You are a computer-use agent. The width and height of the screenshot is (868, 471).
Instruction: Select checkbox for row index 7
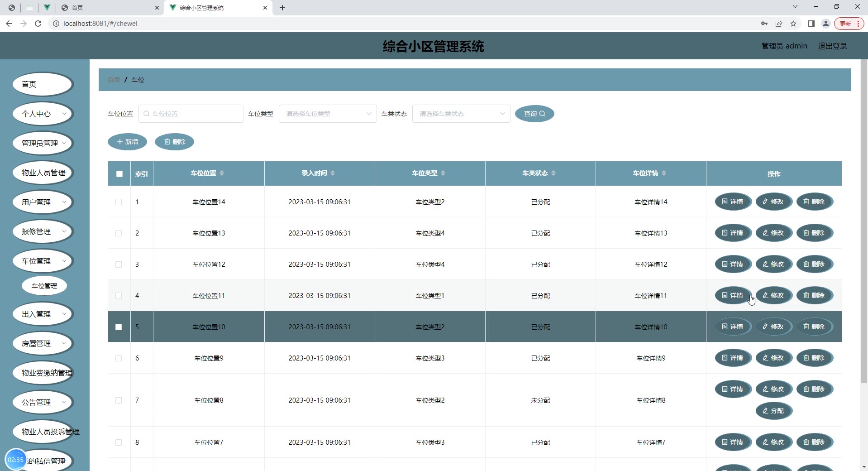coord(119,400)
